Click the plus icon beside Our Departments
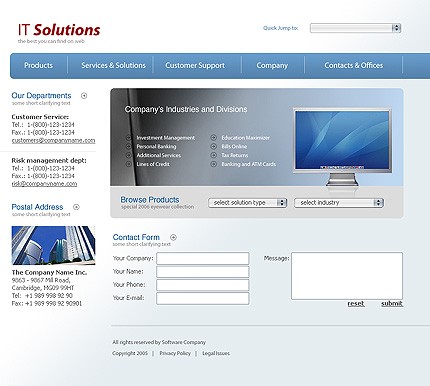430x386 pixels. click(x=84, y=96)
